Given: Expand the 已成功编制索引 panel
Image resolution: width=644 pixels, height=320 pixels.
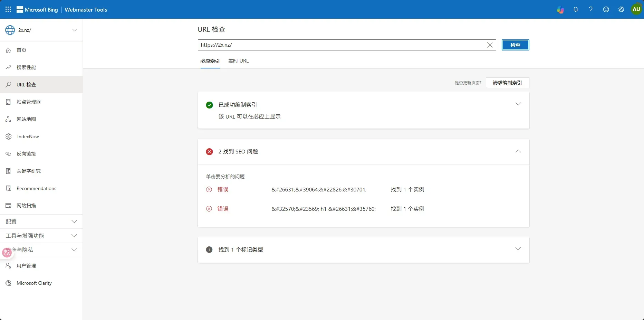Looking at the screenshot, I should coord(518,104).
